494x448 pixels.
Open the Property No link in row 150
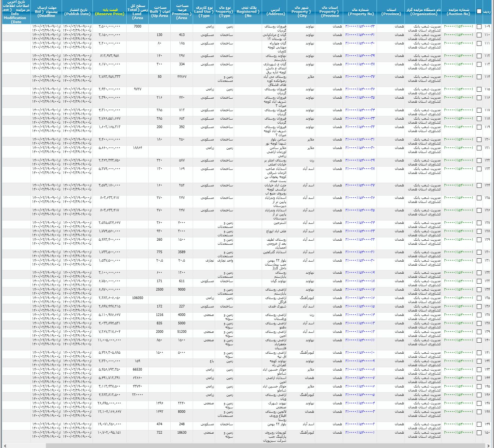point(360,433)
